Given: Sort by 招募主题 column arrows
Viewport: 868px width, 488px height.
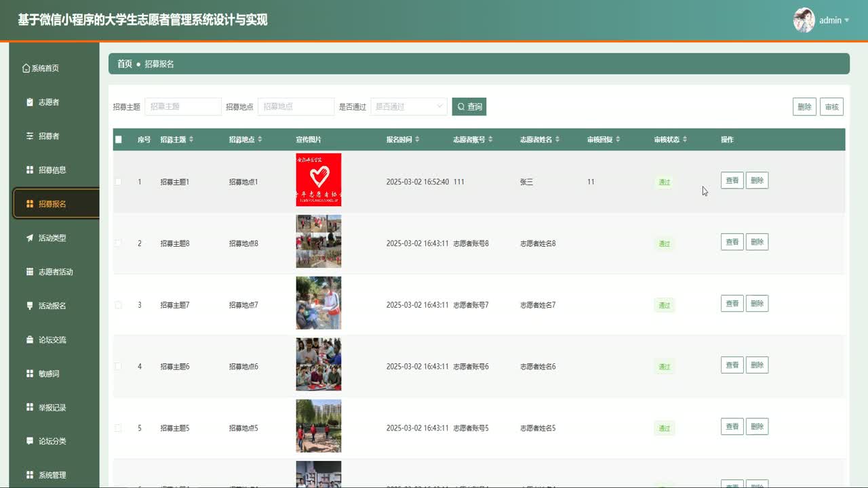Looking at the screenshot, I should (191, 140).
